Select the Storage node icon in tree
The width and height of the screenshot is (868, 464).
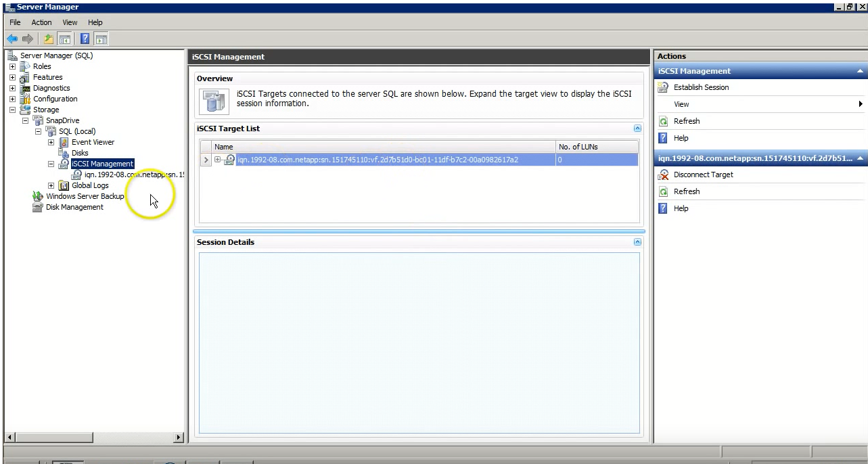tap(25, 110)
